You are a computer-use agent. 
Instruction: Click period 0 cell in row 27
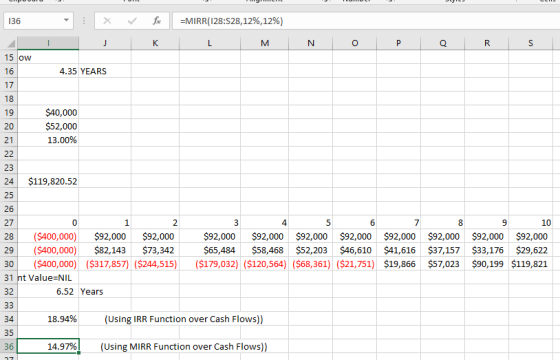click(48, 223)
